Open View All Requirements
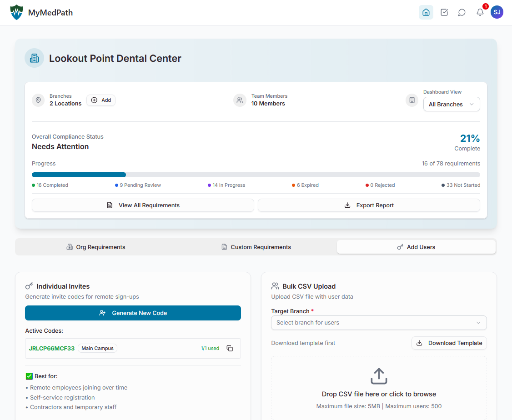512x420 pixels. point(142,205)
